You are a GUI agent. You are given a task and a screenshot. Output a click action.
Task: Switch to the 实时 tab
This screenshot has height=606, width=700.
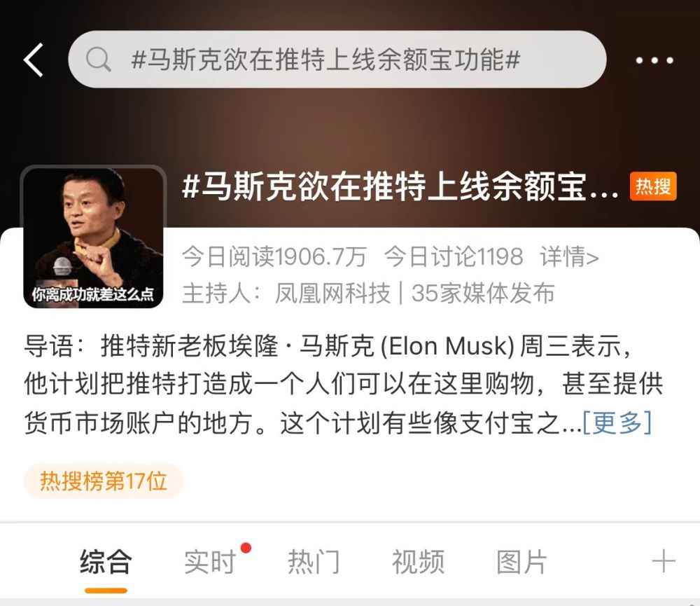(210, 562)
